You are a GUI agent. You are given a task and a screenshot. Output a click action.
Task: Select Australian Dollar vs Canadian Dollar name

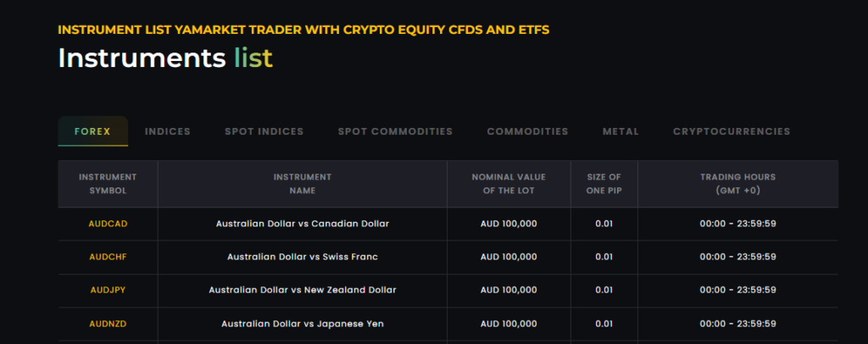pyautogui.click(x=303, y=224)
